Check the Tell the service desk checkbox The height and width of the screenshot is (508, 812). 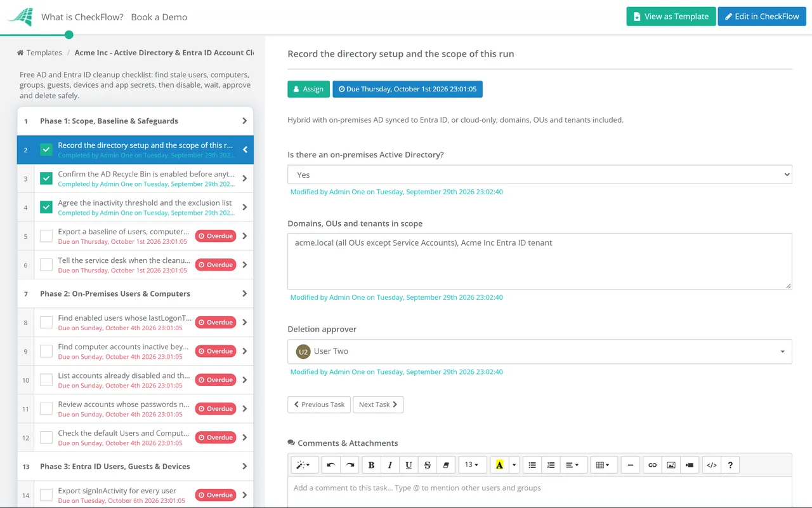click(46, 265)
